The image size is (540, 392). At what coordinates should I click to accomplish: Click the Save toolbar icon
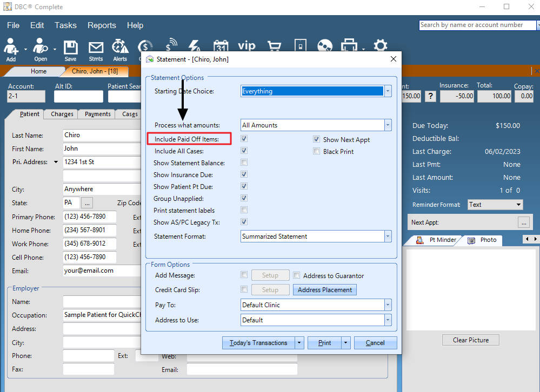click(x=70, y=49)
